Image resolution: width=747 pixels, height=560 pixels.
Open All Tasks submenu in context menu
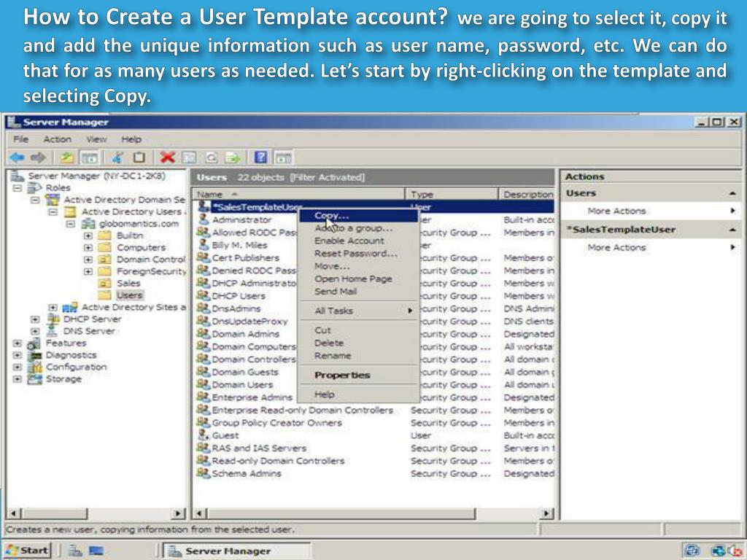[358, 311]
